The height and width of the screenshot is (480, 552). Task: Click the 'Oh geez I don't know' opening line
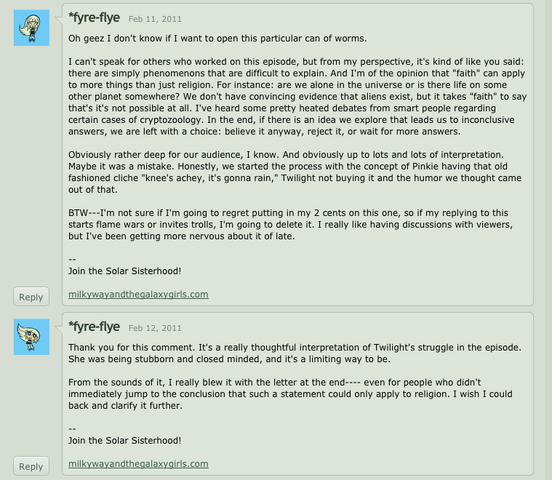[x=217, y=38]
